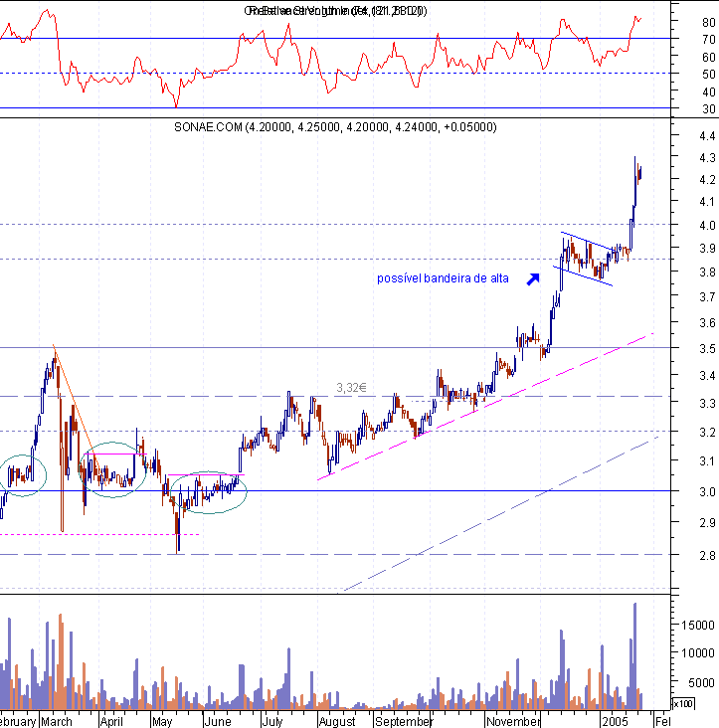Click the April label on time axis
Screen dimensions: 719x728
coord(111,721)
